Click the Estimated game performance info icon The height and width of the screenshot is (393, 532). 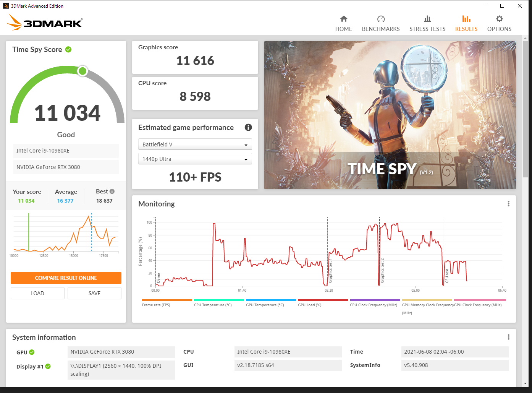pyautogui.click(x=248, y=127)
